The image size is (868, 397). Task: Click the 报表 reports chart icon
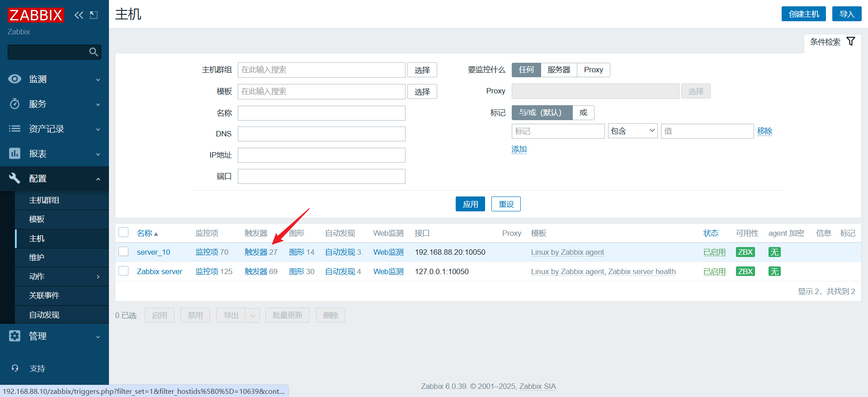[14, 154]
